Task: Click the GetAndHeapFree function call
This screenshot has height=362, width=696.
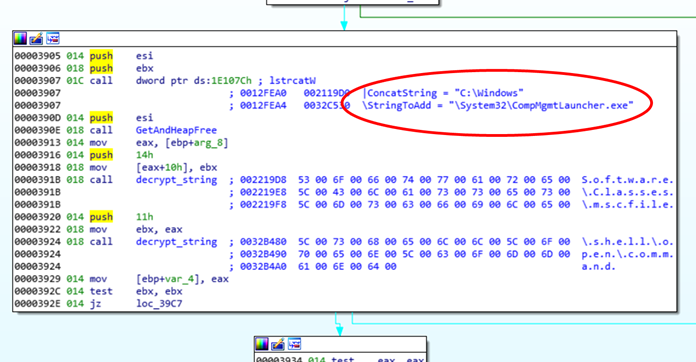Action: pyautogui.click(x=176, y=130)
